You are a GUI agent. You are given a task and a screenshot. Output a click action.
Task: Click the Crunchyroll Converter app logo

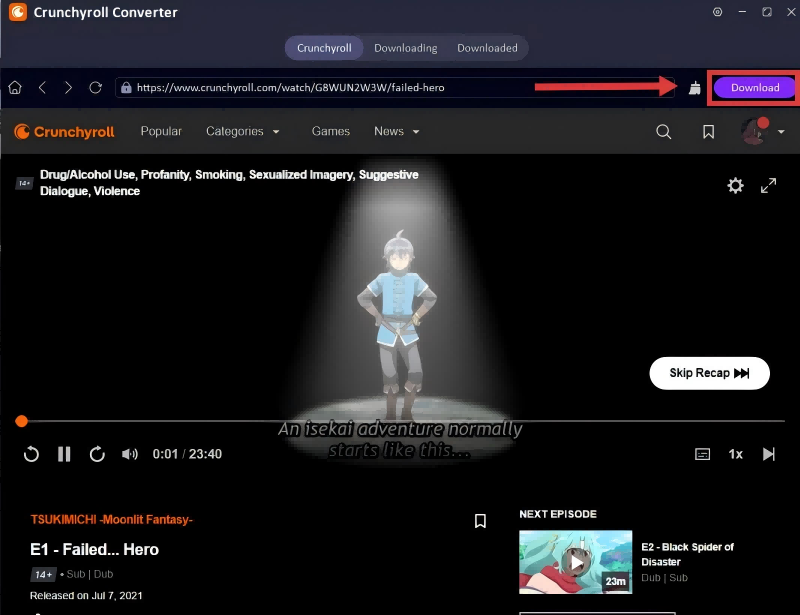click(x=18, y=12)
